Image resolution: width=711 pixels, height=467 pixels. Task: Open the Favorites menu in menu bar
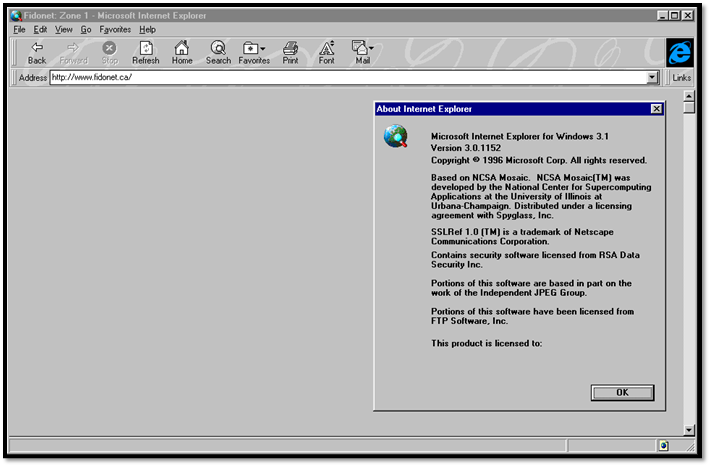coord(115,29)
